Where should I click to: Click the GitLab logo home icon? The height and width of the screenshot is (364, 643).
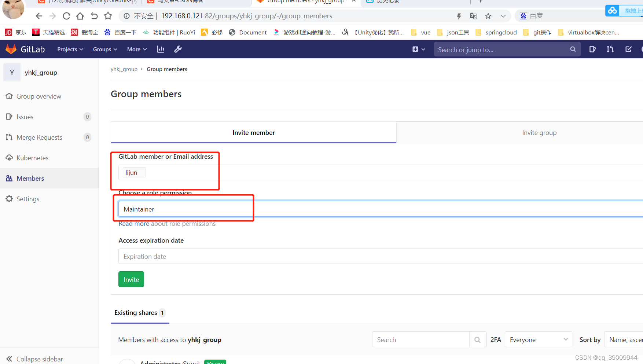tap(11, 49)
